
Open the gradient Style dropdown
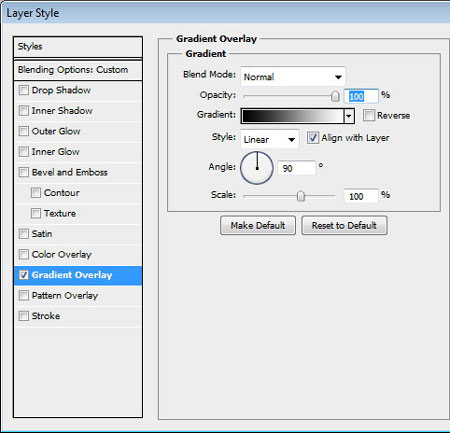tap(269, 139)
